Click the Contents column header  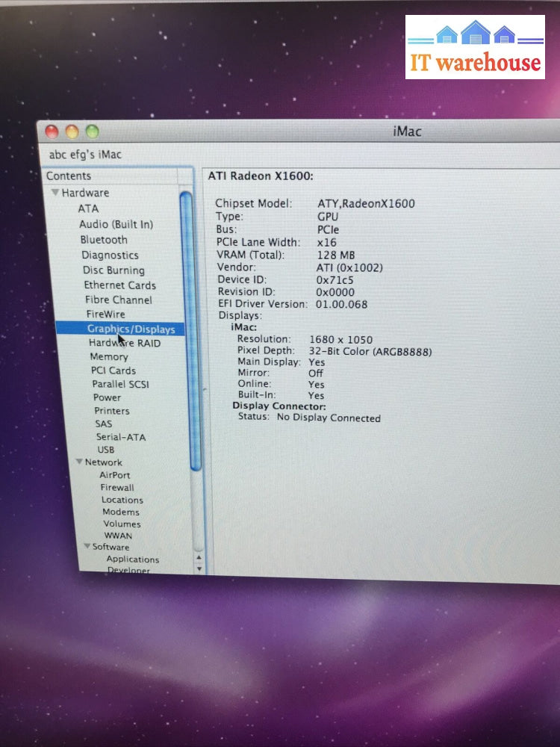(x=110, y=176)
